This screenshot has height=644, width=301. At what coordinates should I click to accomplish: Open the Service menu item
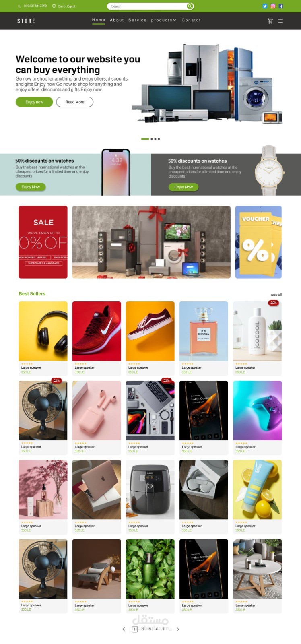137,20
